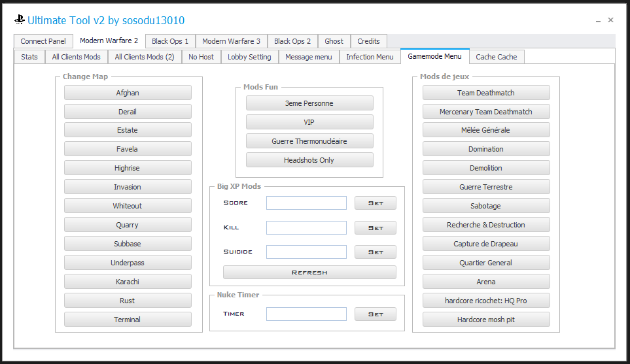This screenshot has height=364, width=630.
Task: Switch map to Invasion
Action: click(x=128, y=187)
